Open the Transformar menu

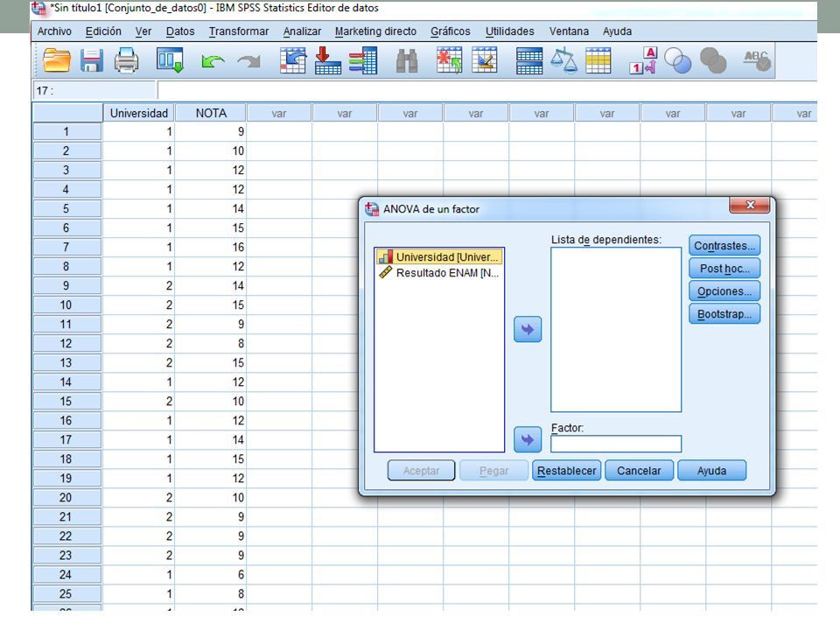(238, 31)
